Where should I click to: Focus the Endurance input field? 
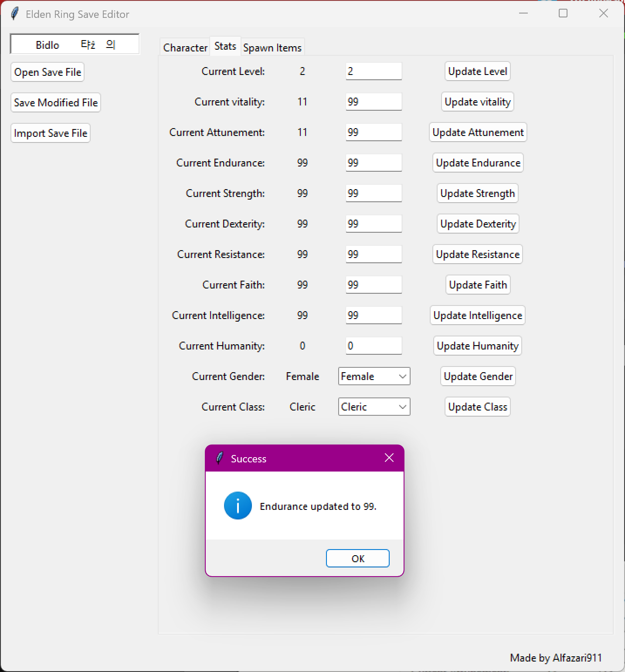[374, 163]
